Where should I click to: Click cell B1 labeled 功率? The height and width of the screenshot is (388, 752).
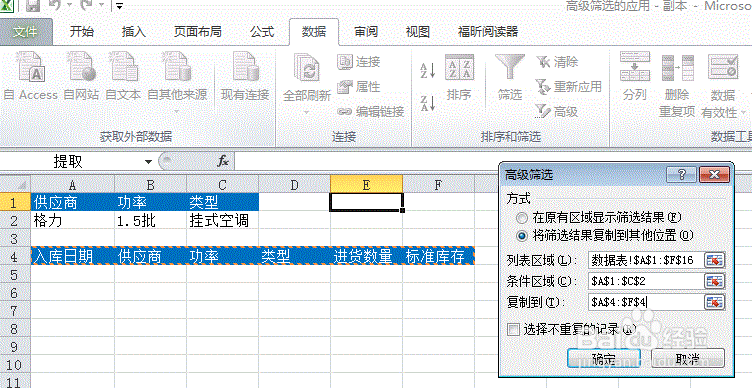point(151,202)
